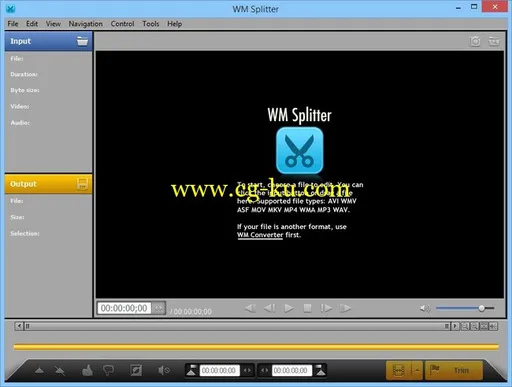
Task: Click the stepper before end time field
Action: [x=264, y=370]
